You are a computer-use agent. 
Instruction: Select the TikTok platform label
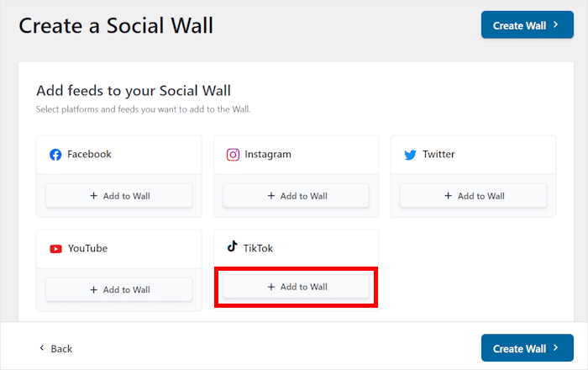click(258, 248)
